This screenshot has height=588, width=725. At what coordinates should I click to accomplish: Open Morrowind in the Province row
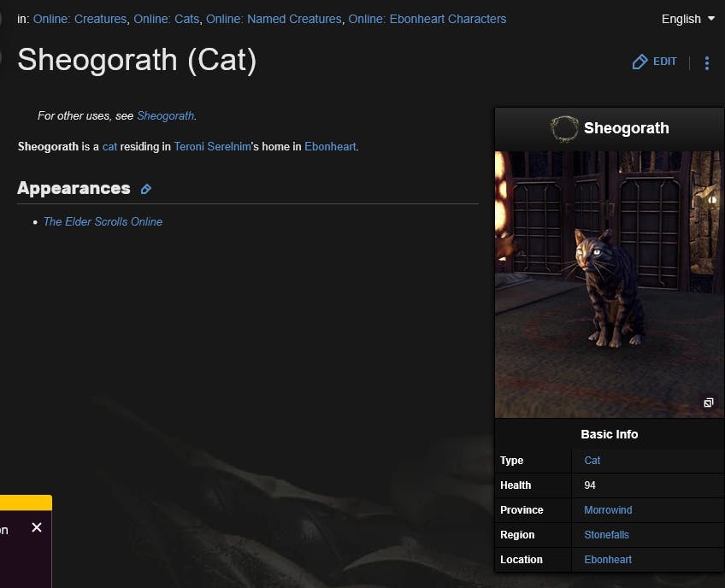coord(608,510)
